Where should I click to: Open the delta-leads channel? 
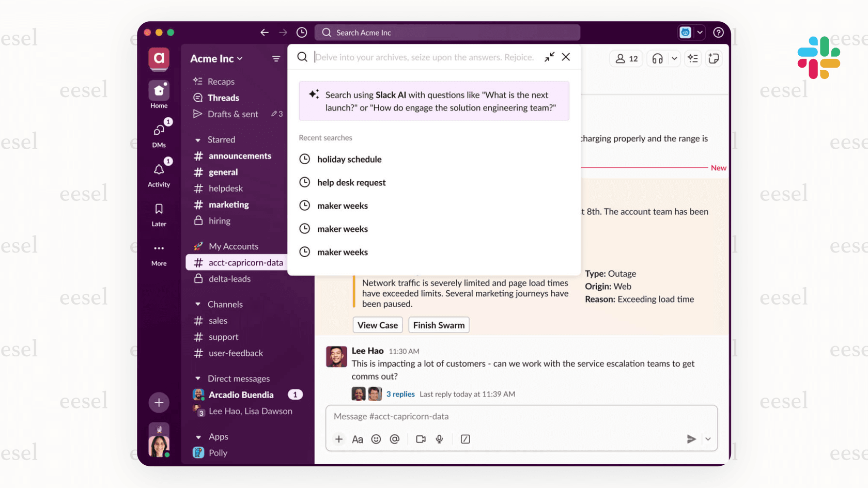[x=222, y=279]
